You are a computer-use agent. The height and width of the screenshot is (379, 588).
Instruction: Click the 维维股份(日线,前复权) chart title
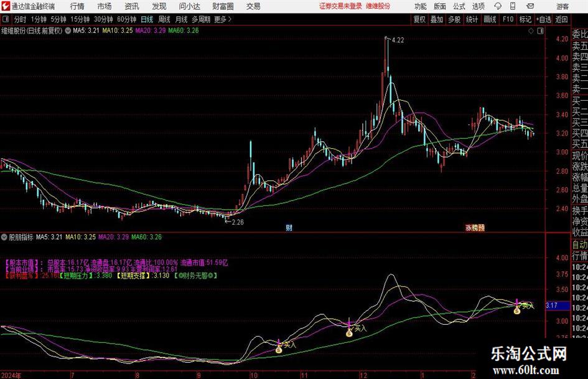click(x=32, y=30)
